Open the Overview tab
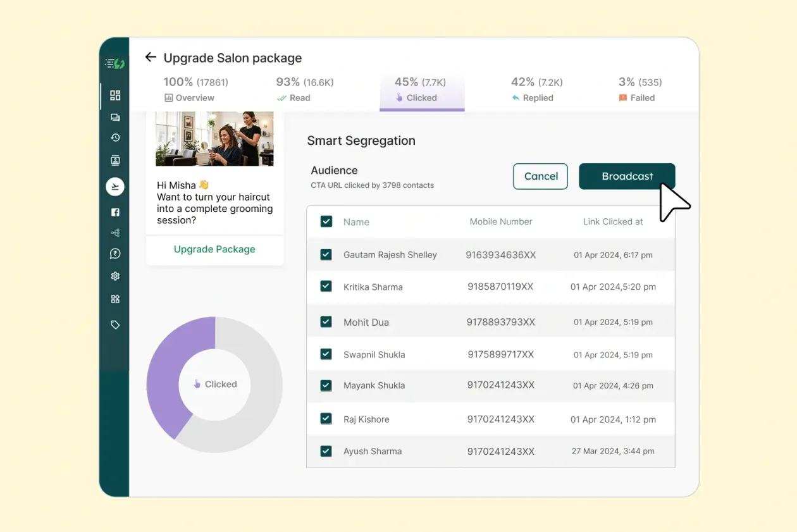Viewport: 797px width, 532px height. click(x=190, y=90)
